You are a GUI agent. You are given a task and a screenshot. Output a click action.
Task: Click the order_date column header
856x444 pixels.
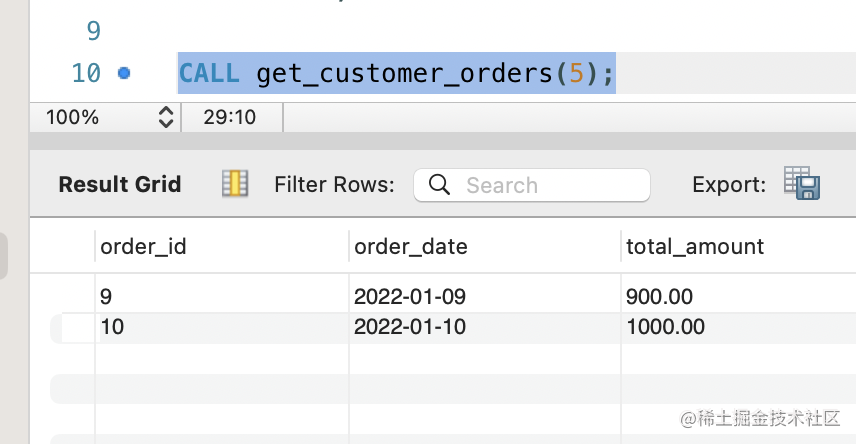coord(411,246)
